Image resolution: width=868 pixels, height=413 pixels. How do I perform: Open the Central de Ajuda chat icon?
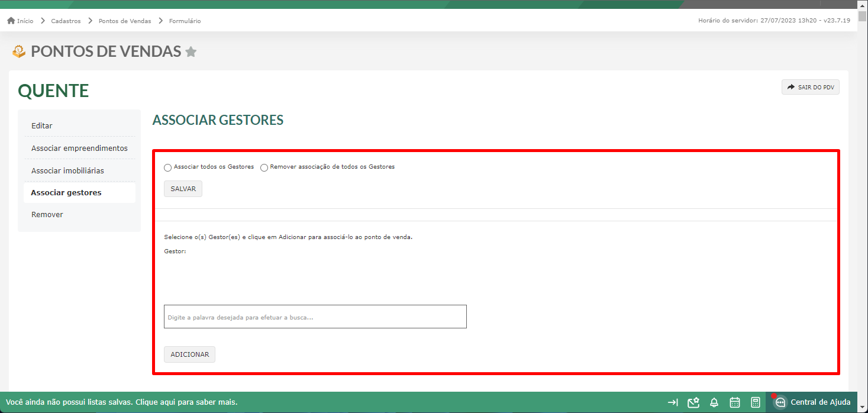[x=780, y=402]
